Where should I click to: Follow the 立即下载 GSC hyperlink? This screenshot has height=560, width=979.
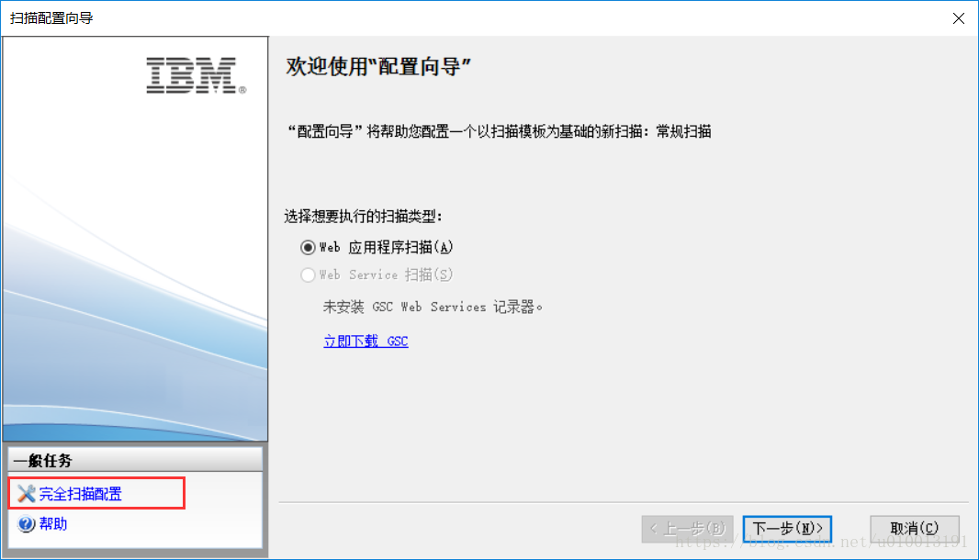tap(366, 341)
